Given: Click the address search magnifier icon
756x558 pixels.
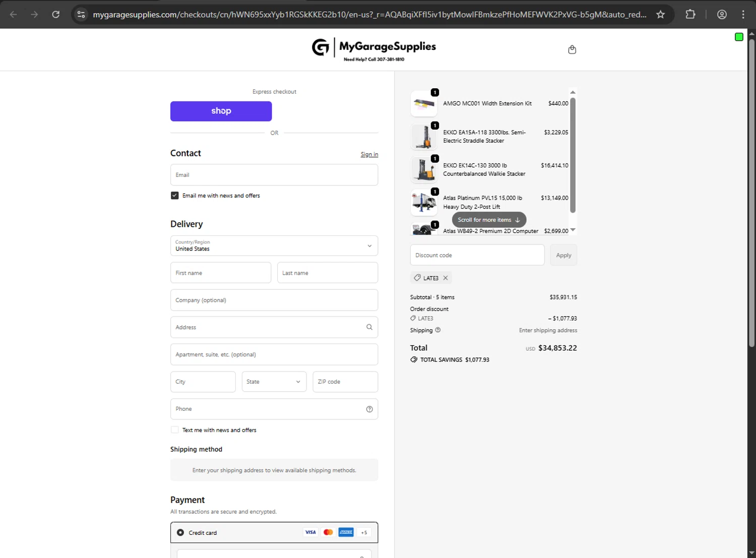Looking at the screenshot, I should pos(369,327).
